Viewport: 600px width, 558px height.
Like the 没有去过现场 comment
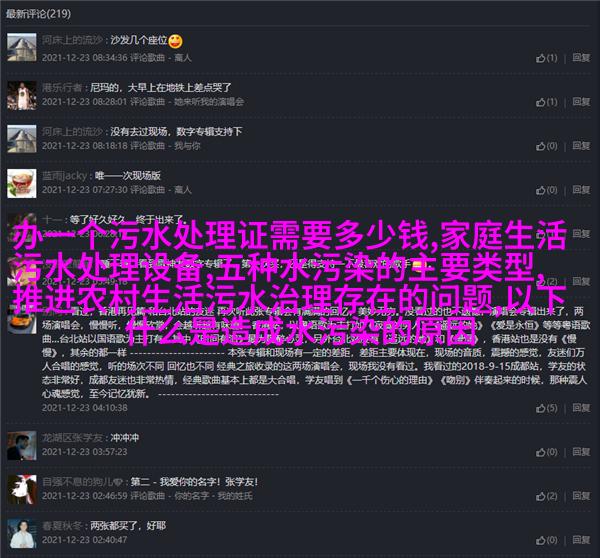(x=546, y=146)
